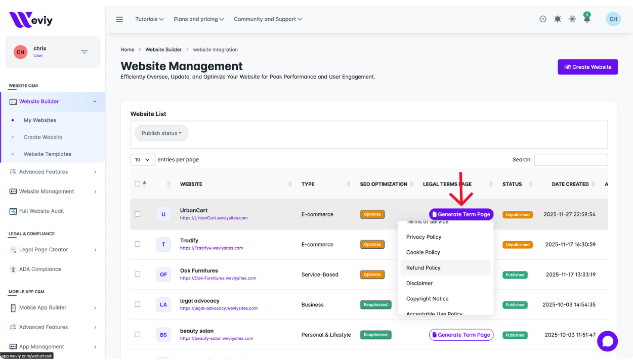Open the entries per page dropdown
The height and width of the screenshot is (364, 633).
tap(143, 160)
